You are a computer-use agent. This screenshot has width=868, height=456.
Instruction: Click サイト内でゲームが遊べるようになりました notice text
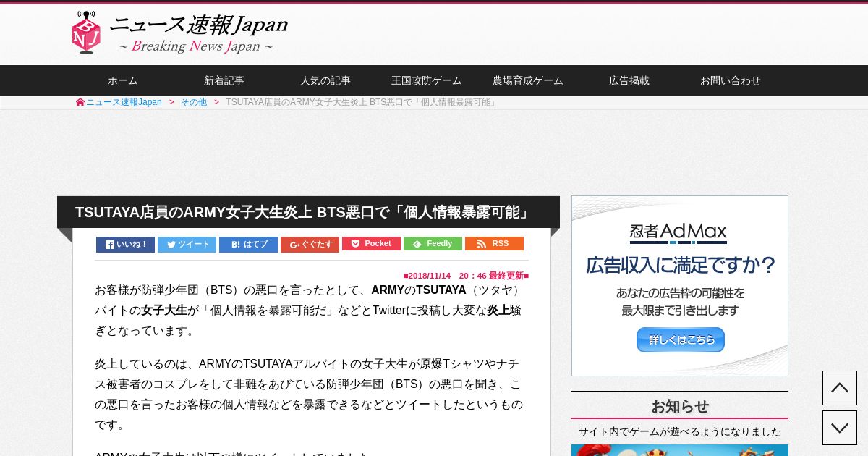pyautogui.click(x=680, y=431)
